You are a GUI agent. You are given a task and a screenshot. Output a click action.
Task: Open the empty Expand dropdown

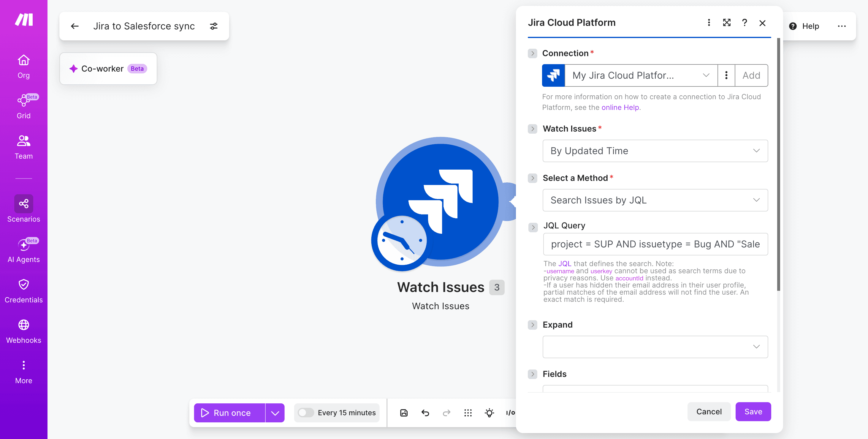pos(655,347)
